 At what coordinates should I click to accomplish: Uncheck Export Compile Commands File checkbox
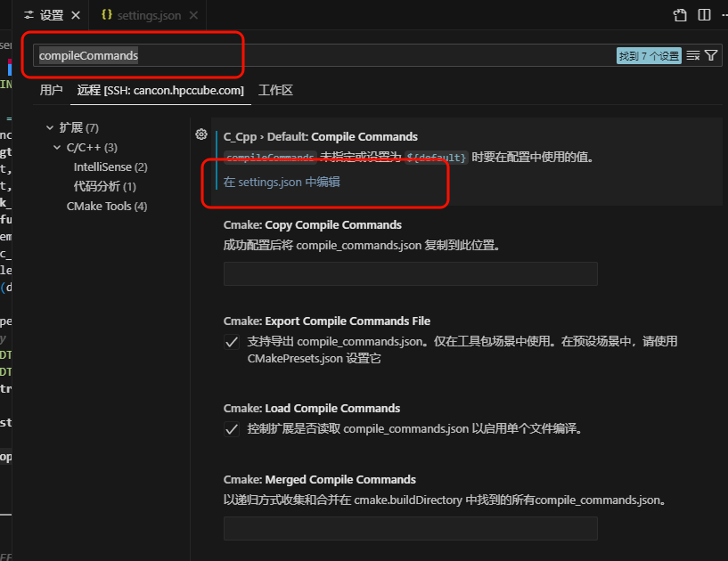[232, 343]
